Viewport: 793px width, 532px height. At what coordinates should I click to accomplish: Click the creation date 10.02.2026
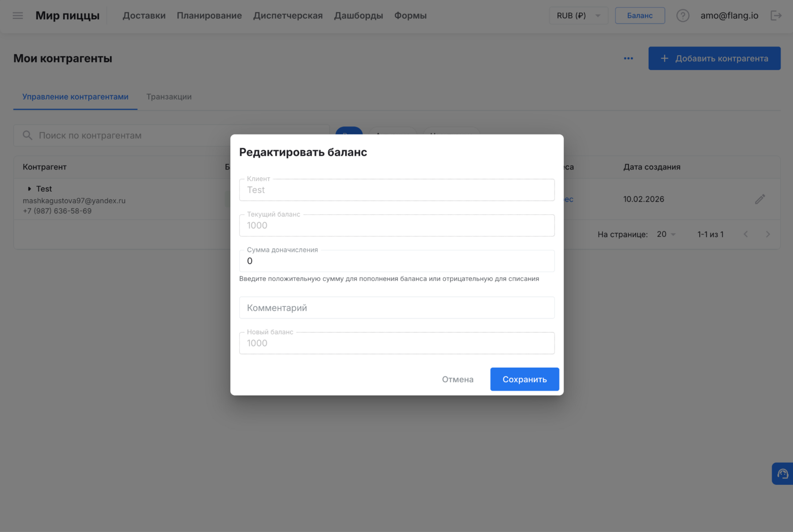[643, 199]
